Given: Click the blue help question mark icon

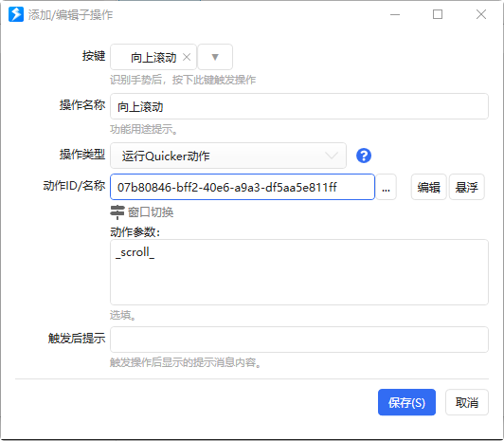Looking at the screenshot, I should [x=364, y=156].
